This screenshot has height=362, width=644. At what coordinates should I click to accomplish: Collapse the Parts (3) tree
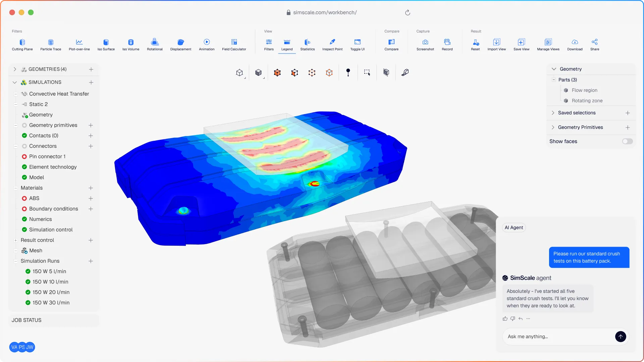pos(553,80)
